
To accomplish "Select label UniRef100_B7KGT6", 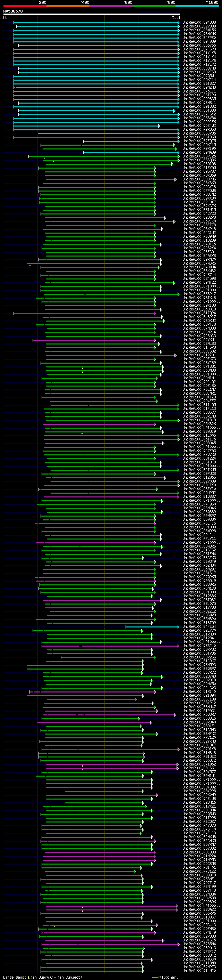I will point(199,206).
